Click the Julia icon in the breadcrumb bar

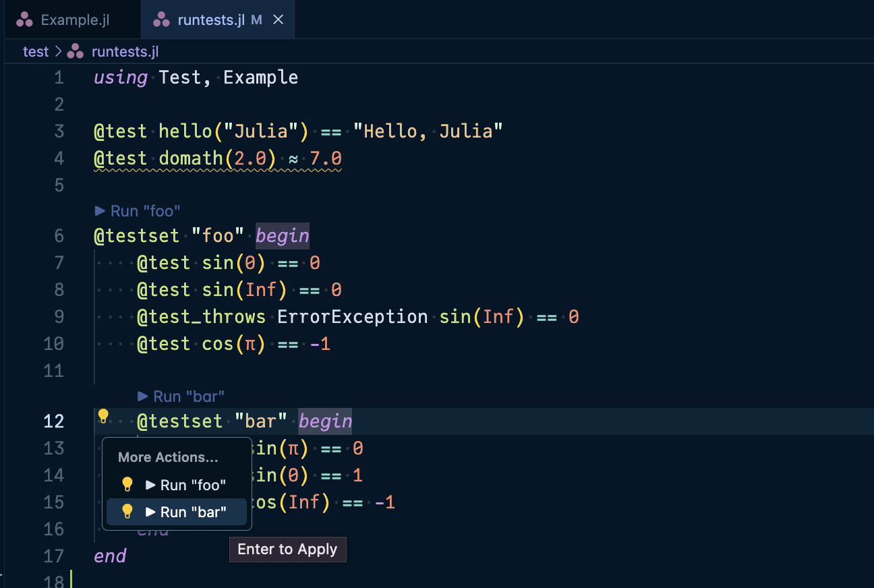coord(74,51)
